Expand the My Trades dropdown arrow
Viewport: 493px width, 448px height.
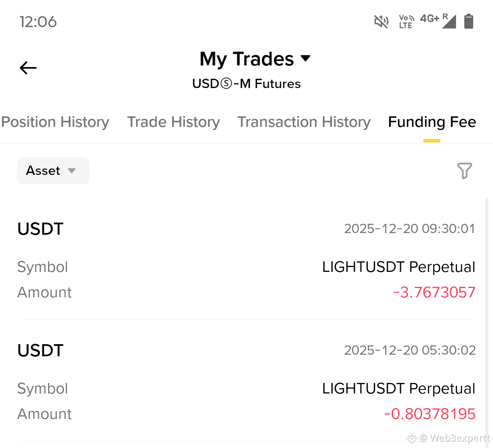[x=306, y=58]
